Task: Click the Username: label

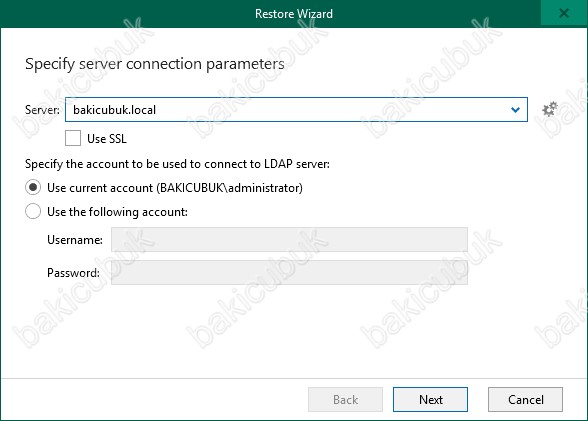Action: click(75, 240)
